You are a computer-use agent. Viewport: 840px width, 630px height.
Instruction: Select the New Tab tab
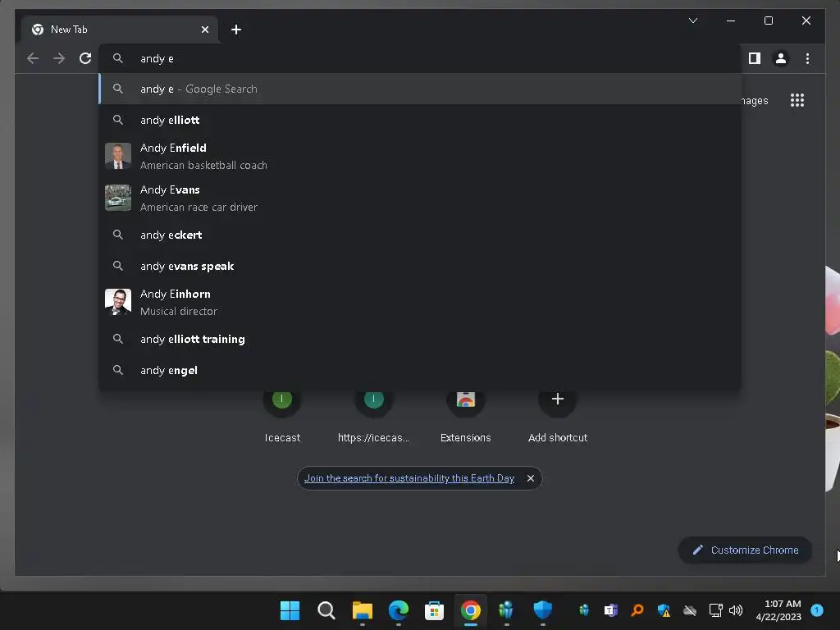(x=120, y=30)
